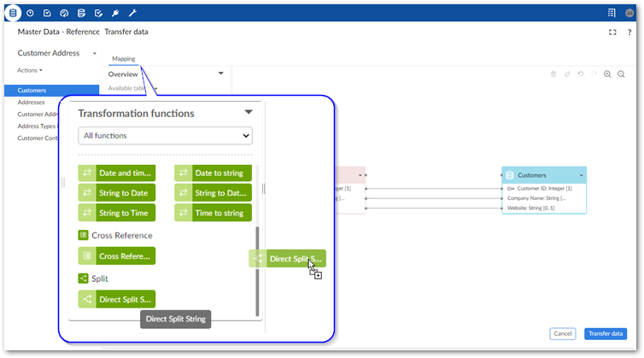Click the database icon in the top bar
The image size is (644, 358).
(x=14, y=13)
